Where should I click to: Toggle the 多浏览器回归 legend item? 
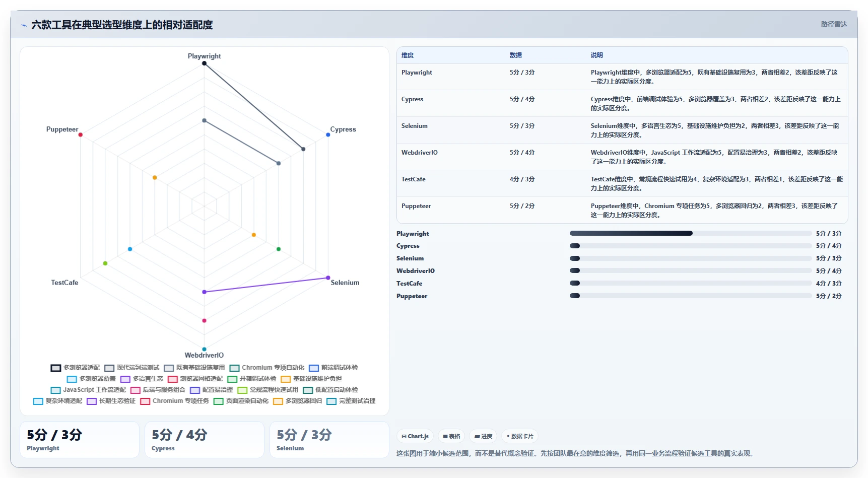(298, 401)
